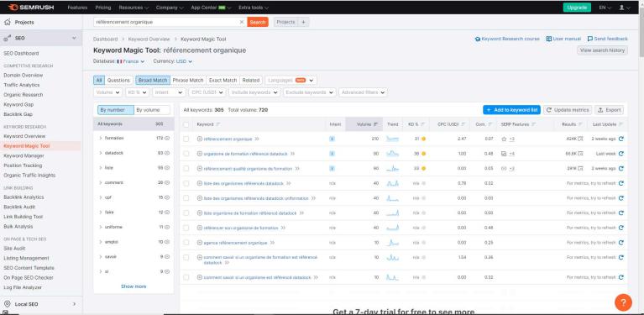Add référencement organique keyword via plus icon
This screenshot has width=644, height=315.
pyautogui.click(x=200, y=139)
